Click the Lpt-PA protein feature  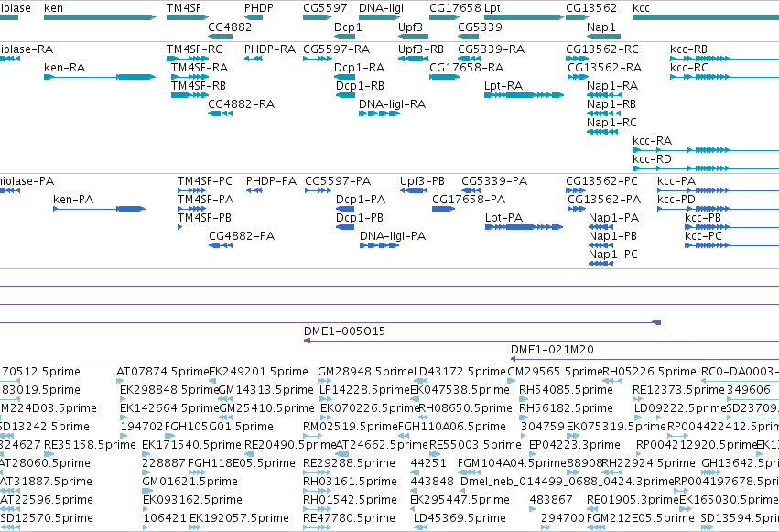(x=525, y=227)
